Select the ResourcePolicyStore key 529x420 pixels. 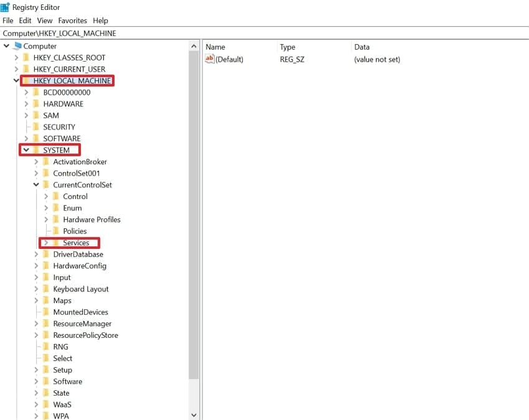point(86,335)
